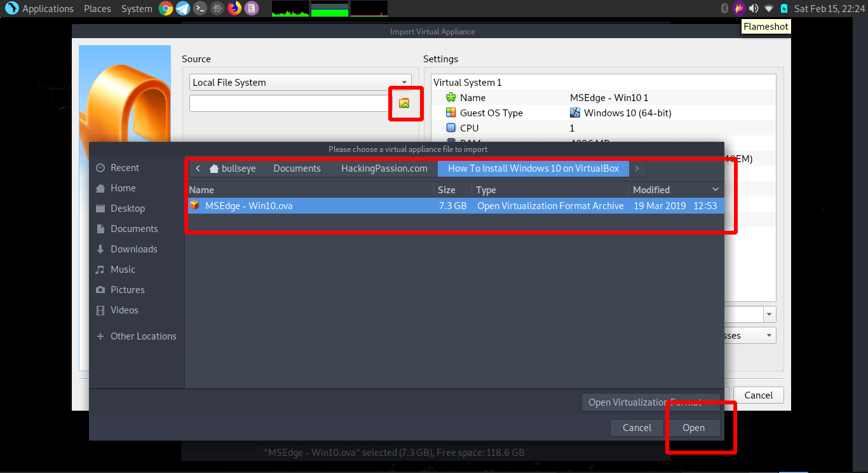This screenshot has width=868, height=473.
Task: Click the 7.3 GB size cell
Action: tap(452, 205)
